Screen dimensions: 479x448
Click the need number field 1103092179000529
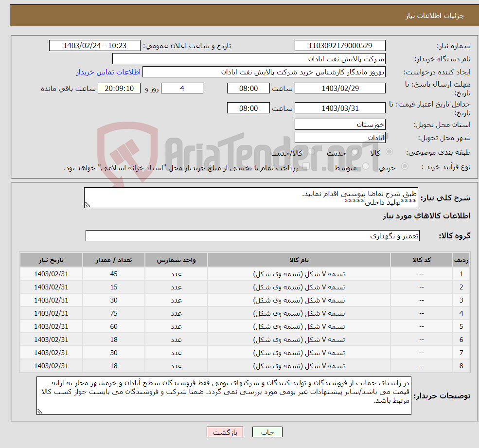pyautogui.click(x=340, y=46)
